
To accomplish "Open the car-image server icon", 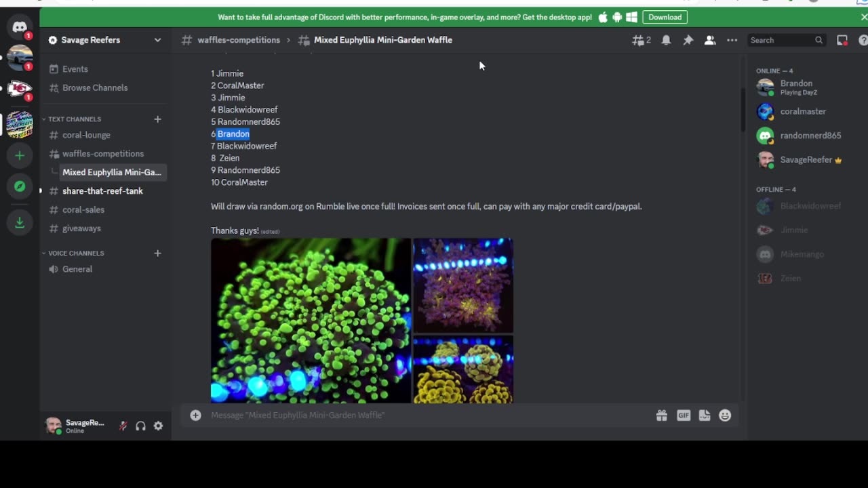I will click(19, 58).
